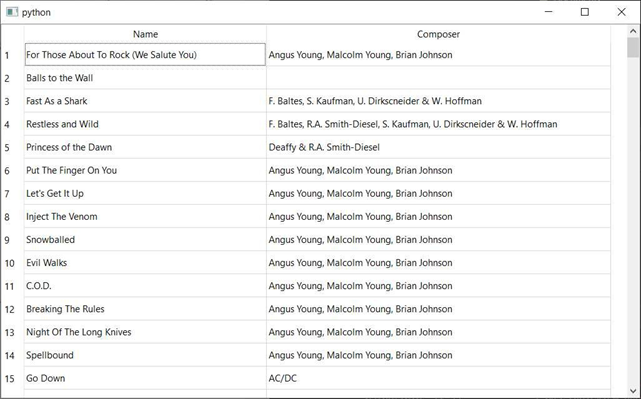641x399 pixels.
Task: Close the python window
Action: 621,12
